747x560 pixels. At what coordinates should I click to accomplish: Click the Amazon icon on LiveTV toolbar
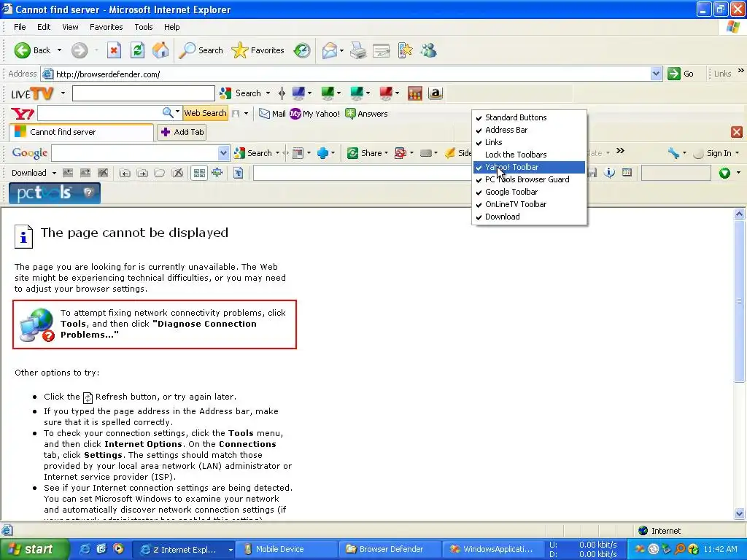[x=435, y=93]
